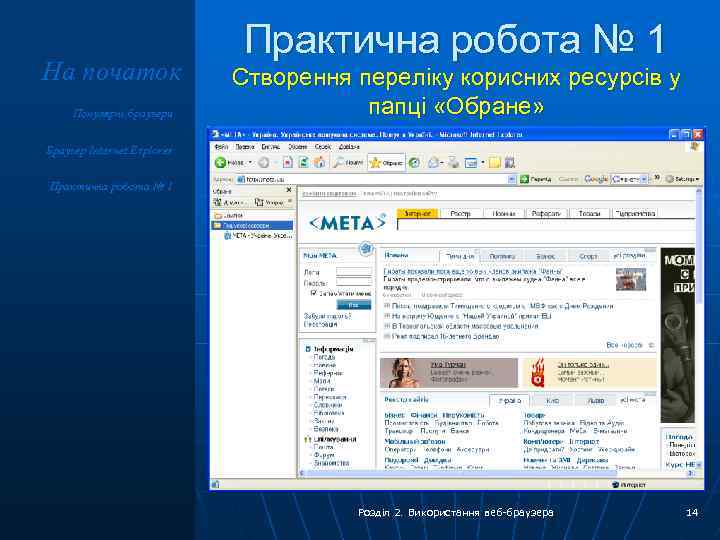Click the vertical scrollbar of the page
This screenshot has width=720, height=540.
699,327
